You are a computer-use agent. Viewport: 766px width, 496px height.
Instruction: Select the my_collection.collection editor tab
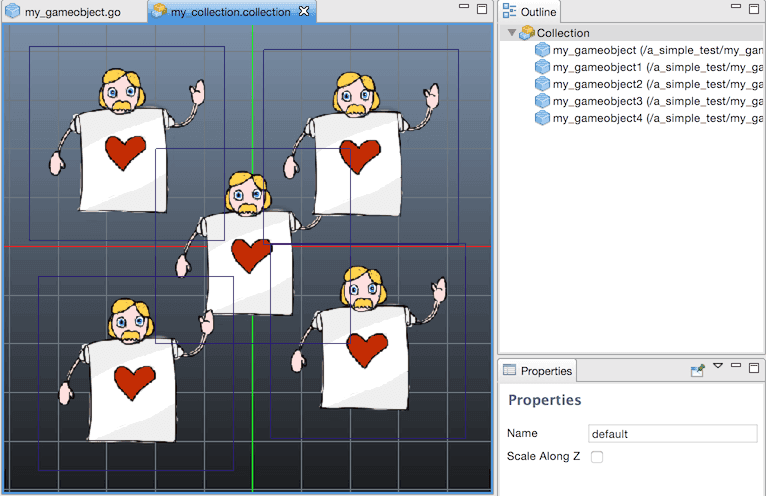point(230,12)
